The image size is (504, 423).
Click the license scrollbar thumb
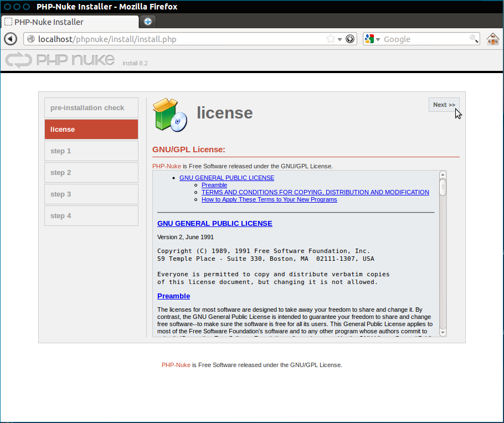(x=443, y=187)
